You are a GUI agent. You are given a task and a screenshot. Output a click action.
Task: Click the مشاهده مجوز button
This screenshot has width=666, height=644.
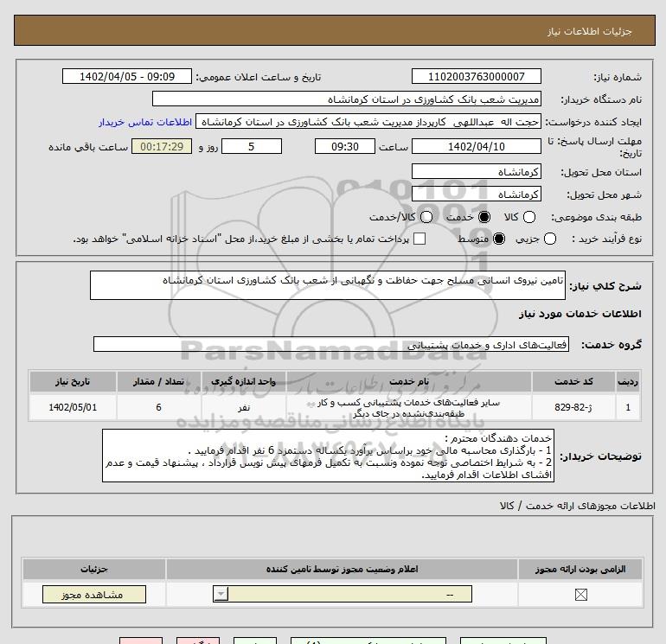coord(94,595)
